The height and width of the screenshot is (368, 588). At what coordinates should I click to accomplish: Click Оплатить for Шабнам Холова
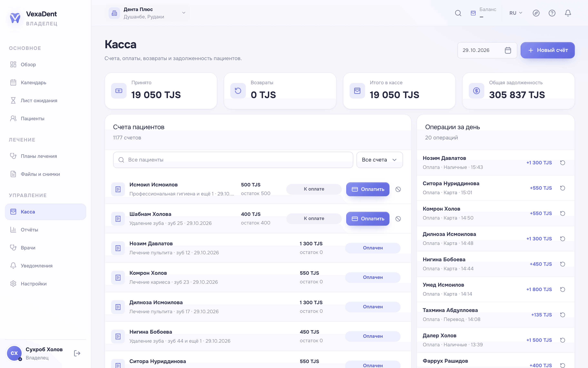pyautogui.click(x=368, y=219)
